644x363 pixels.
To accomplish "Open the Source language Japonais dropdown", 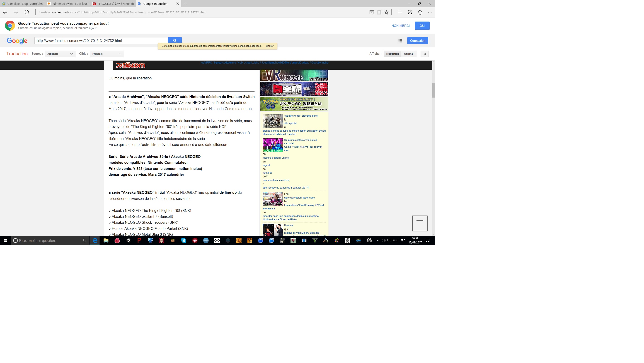I will [x=60, y=54].
